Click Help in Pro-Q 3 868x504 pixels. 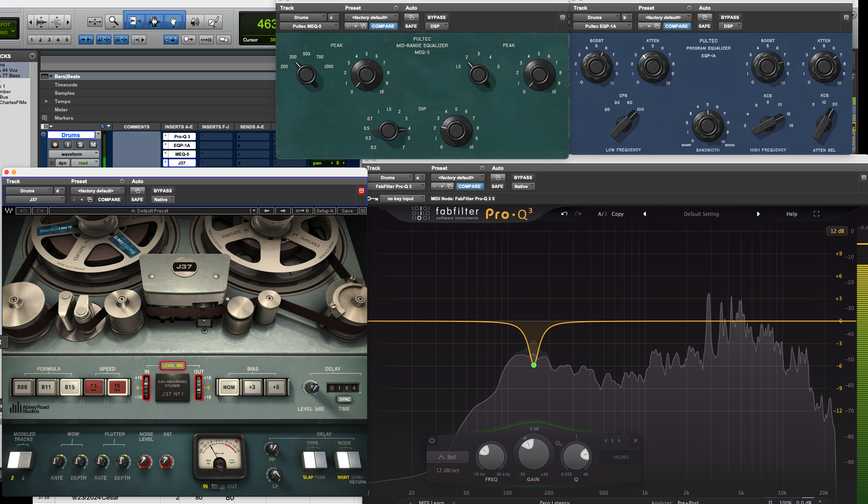pos(791,214)
